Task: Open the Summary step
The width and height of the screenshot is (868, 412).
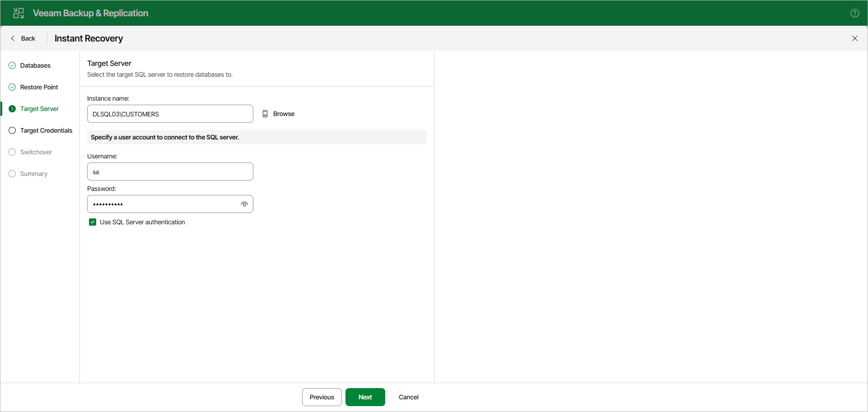Action: tap(34, 174)
